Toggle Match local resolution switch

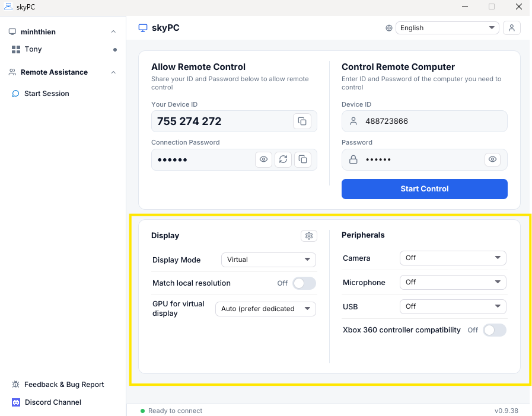point(304,283)
